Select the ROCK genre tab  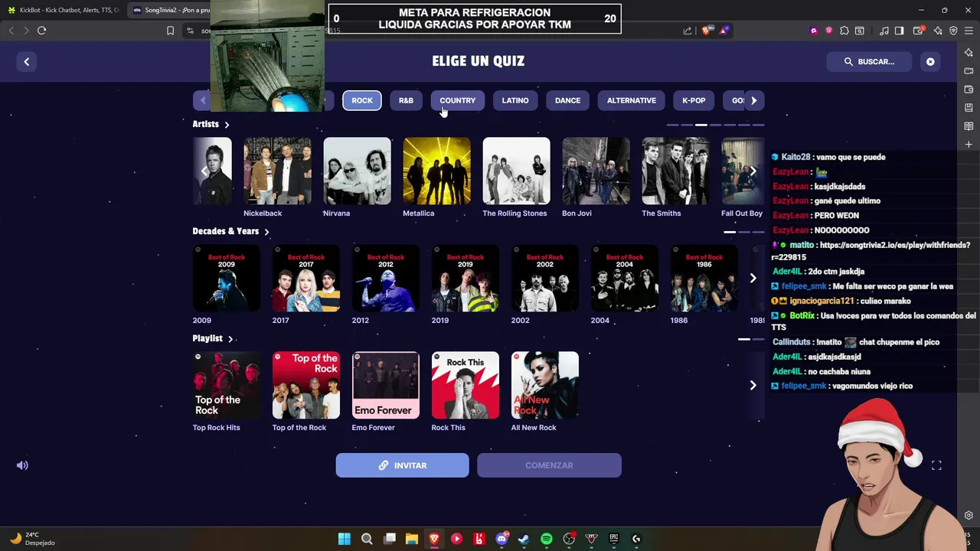point(362,100)
